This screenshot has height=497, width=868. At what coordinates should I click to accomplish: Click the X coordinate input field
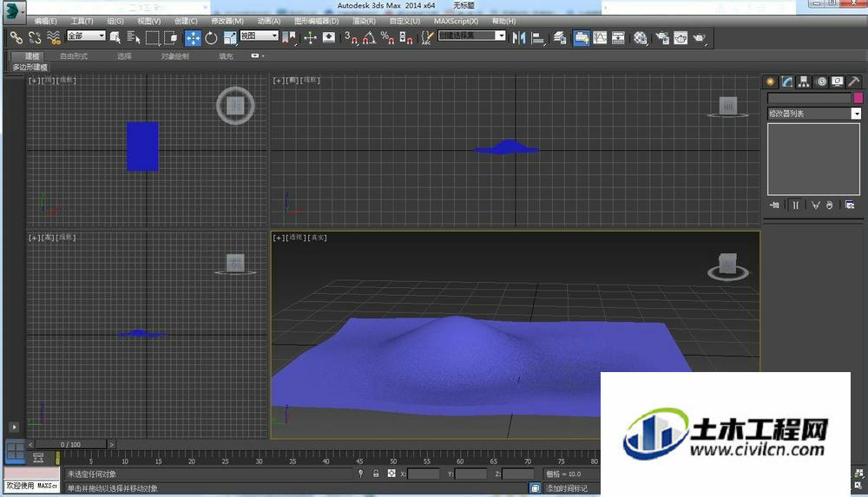click(424, 474)
